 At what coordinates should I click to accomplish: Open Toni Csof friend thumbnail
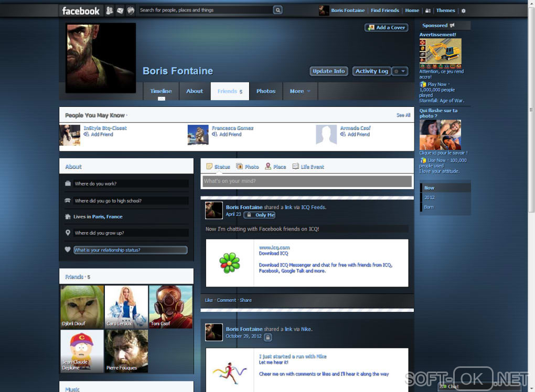pyautogui.click(x=170, y=307)
